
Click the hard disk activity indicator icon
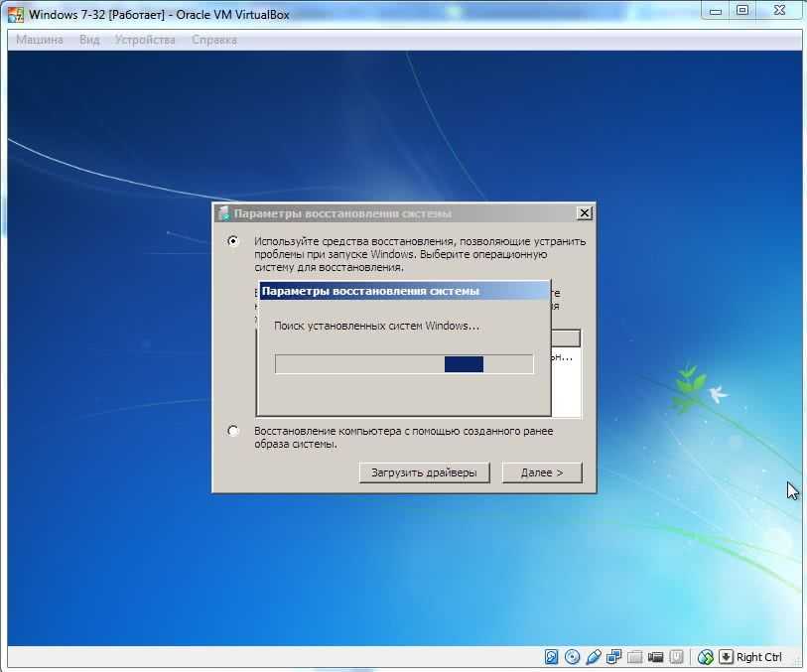point(552,657)
